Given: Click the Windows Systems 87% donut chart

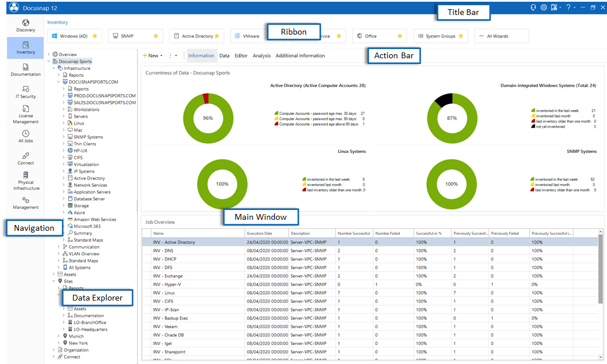Looking at the screenshot, I should 452,118.
